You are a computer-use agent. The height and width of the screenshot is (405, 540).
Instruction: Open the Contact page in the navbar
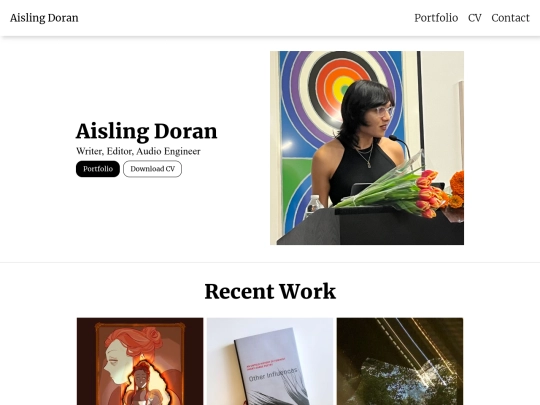[x=510, y=18]
